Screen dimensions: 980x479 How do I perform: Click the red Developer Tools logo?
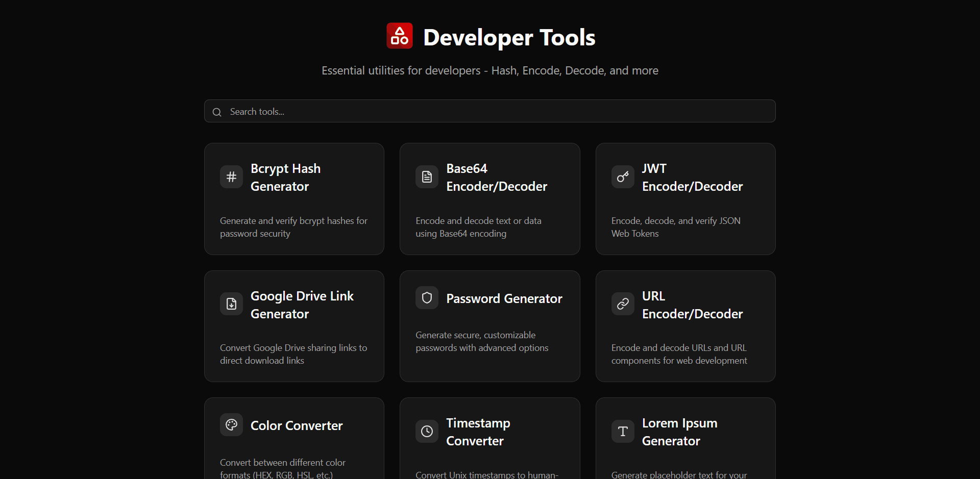coord(399,36)
